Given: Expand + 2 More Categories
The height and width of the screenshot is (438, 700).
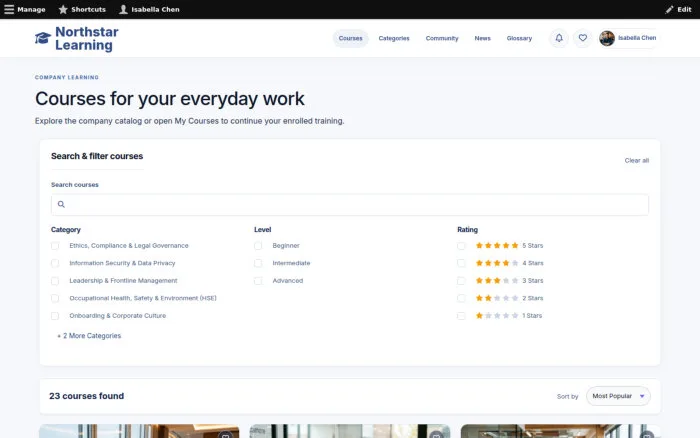Looking at the screenshot, I should 89,336.
